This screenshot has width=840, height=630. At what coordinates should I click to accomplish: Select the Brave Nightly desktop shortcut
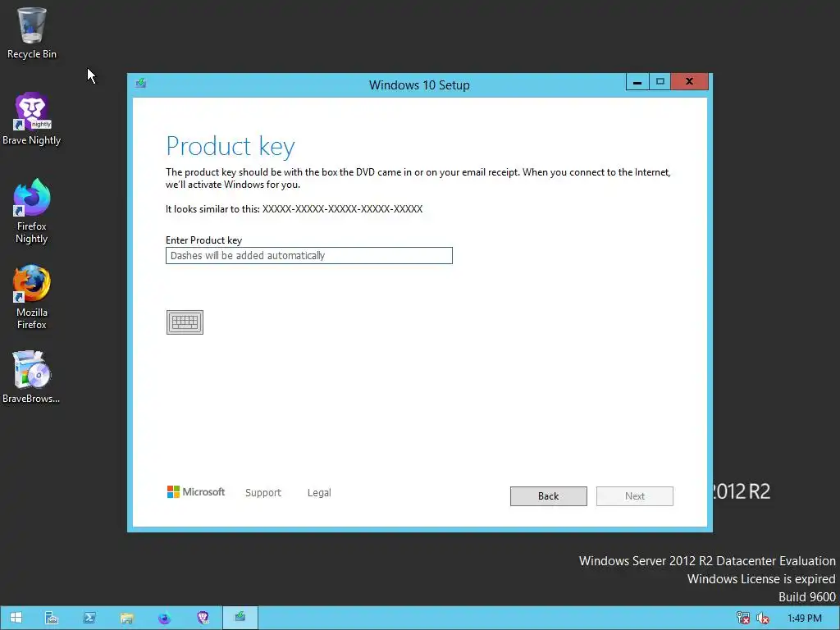click(x=32, y=119)
